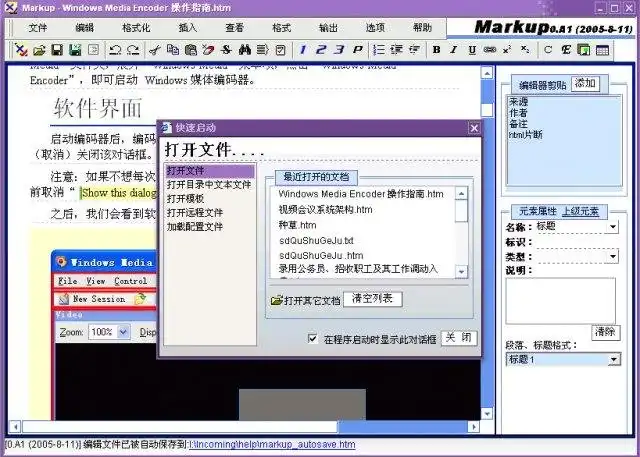The image size is (640, 457).
Task: Copy selection using the copy icon
Action: pos(173,50)
